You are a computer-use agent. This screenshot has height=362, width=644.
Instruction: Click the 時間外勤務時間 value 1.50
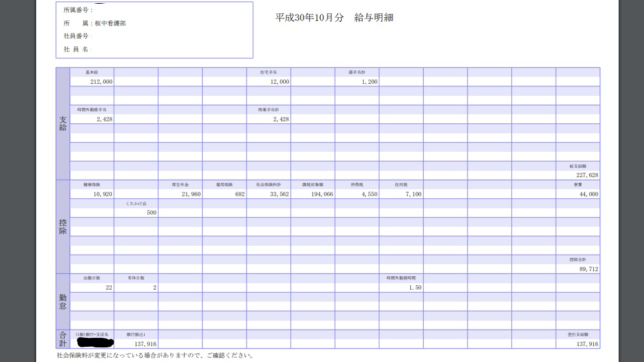415,288
